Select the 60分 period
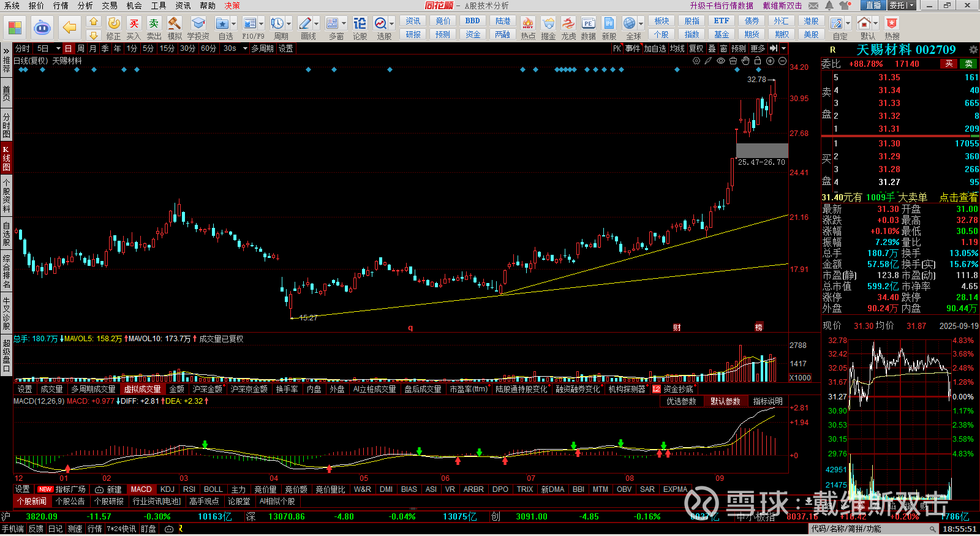The width and height of the screenshot is (980, 536). tap(208, 48)
